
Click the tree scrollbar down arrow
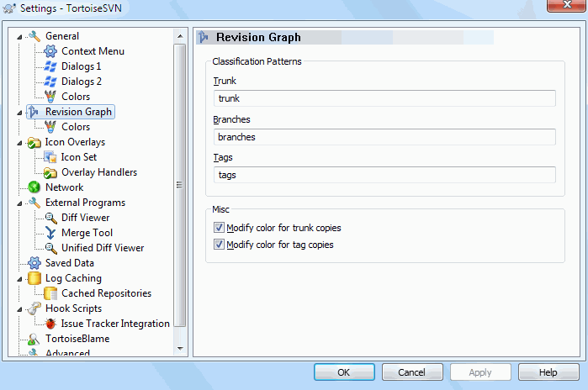coord(180,349)
